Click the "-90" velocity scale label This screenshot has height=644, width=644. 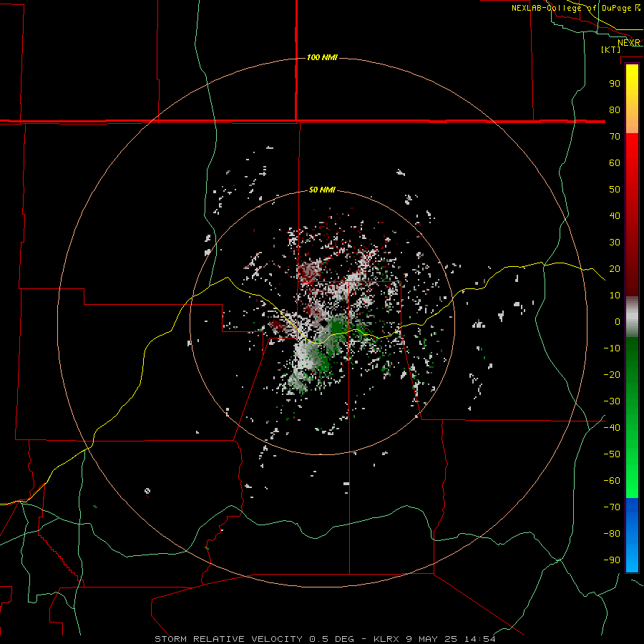(x=612, y=560)
